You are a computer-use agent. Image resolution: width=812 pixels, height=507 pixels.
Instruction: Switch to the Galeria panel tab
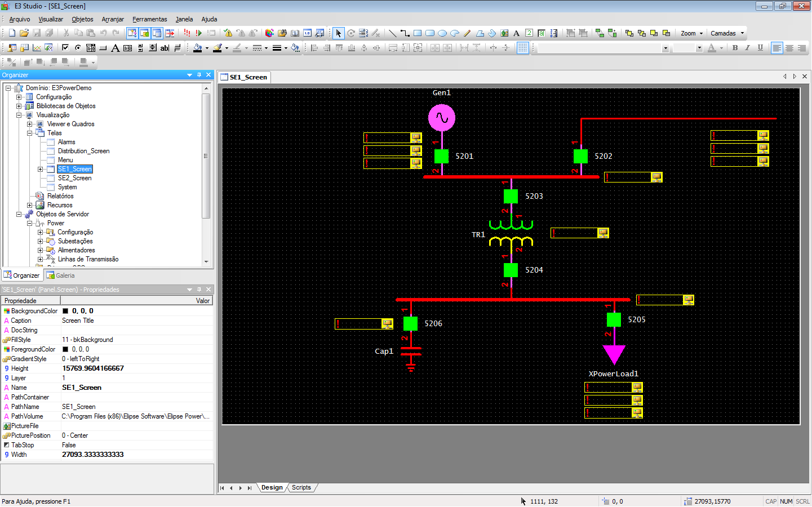(x=61, y=275)
